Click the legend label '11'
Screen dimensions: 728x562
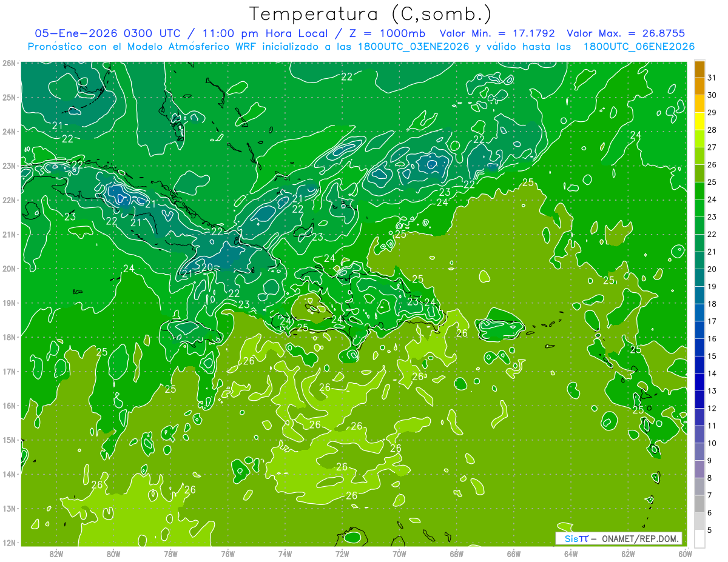(712, 426)
